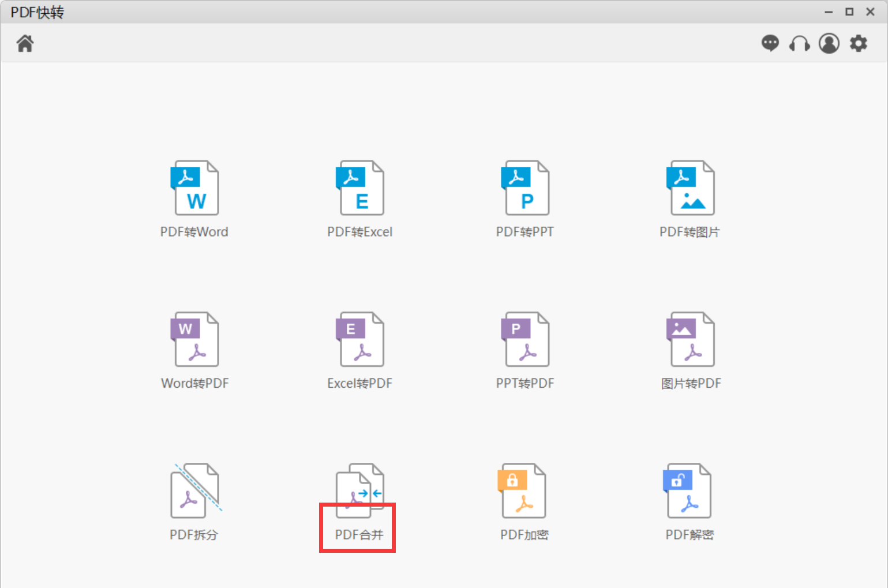Go to the home page icon
This screenshot has width=888, height=588.
(25, 43)
